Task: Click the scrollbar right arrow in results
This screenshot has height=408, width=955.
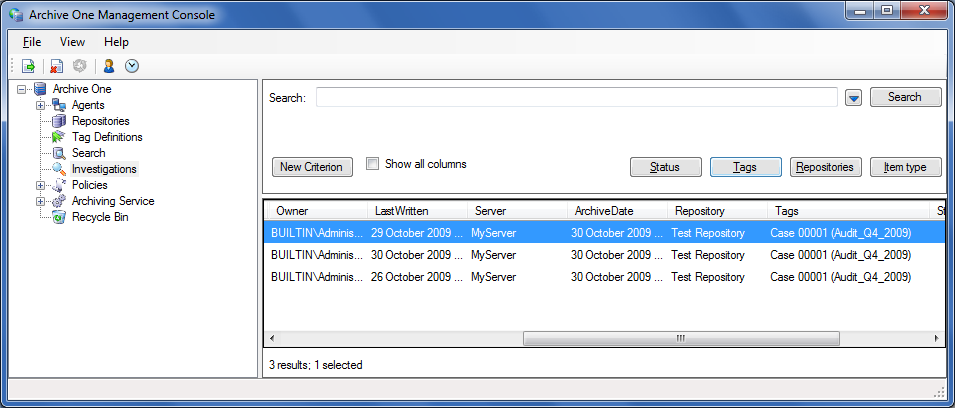Action: coord(937,339)
